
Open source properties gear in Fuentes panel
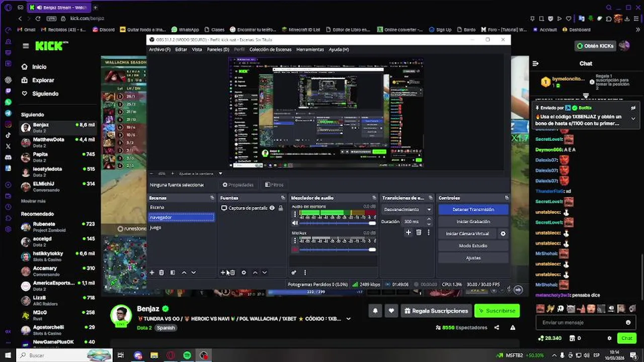tap(244, 273)
